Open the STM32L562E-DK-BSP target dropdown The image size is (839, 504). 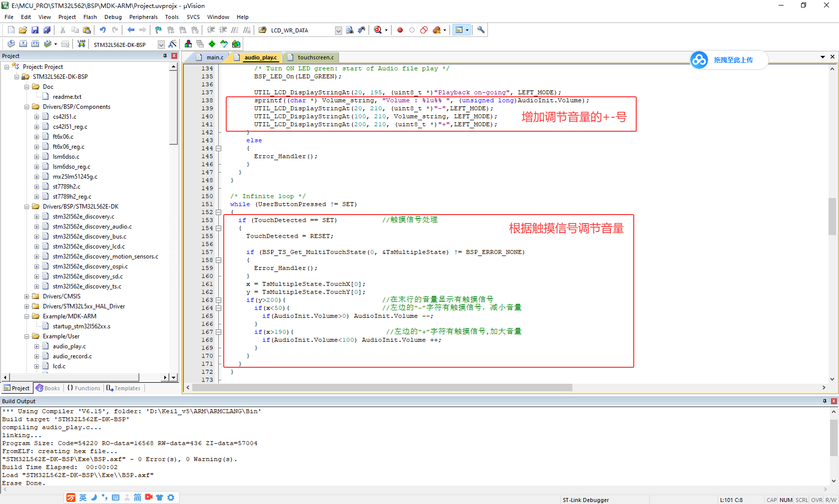[161, 44]
